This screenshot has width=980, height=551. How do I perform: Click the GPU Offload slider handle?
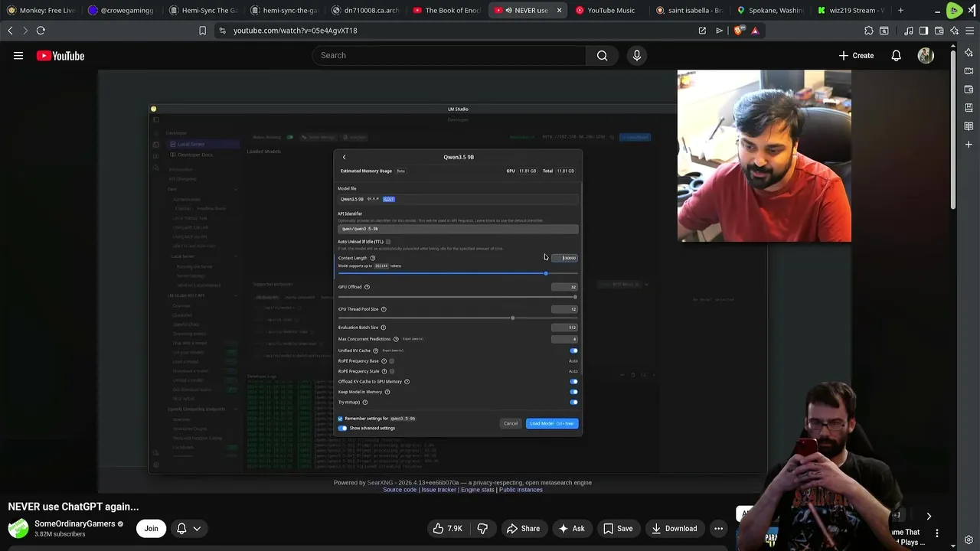point(575,297)
